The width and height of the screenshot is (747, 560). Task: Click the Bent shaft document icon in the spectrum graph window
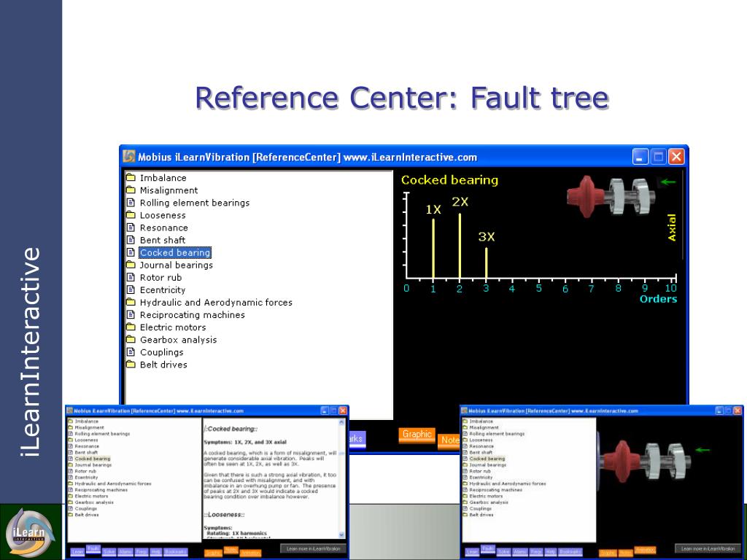tap(131, 240)
